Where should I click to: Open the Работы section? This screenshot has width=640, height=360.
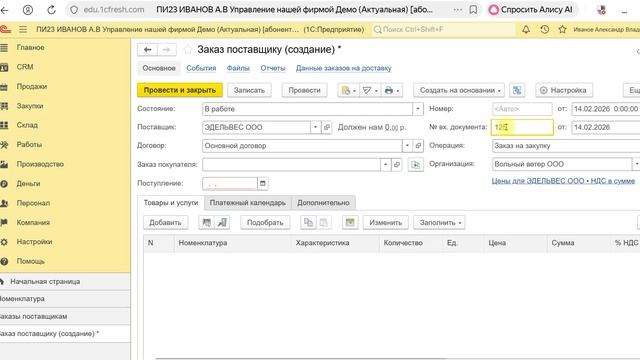point(29,144)
